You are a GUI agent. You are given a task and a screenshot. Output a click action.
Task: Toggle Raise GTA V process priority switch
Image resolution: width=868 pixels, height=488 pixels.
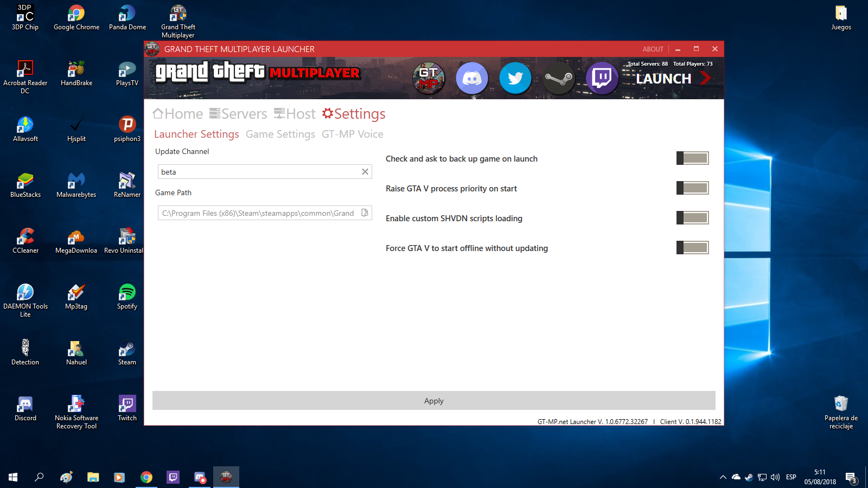pos(693,188)
